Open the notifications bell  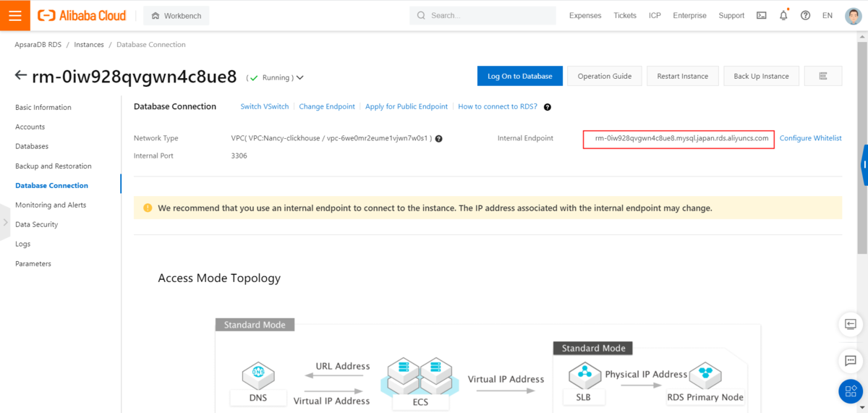[x=783, y=15]
